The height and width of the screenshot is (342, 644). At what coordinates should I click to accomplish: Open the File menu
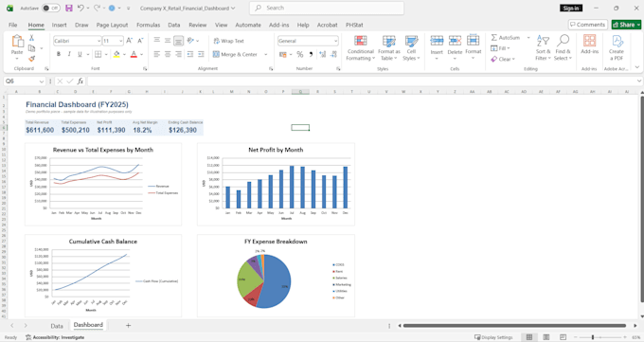point(13,25)
